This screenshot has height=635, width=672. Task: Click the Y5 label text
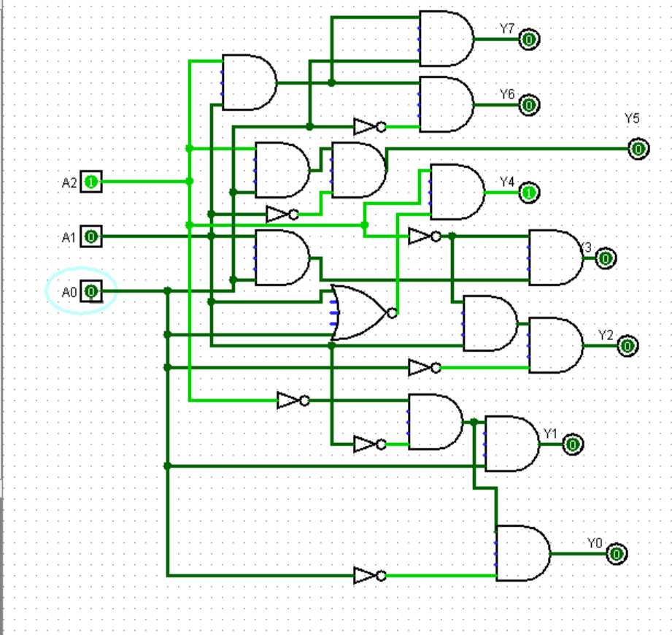point(632,118)
